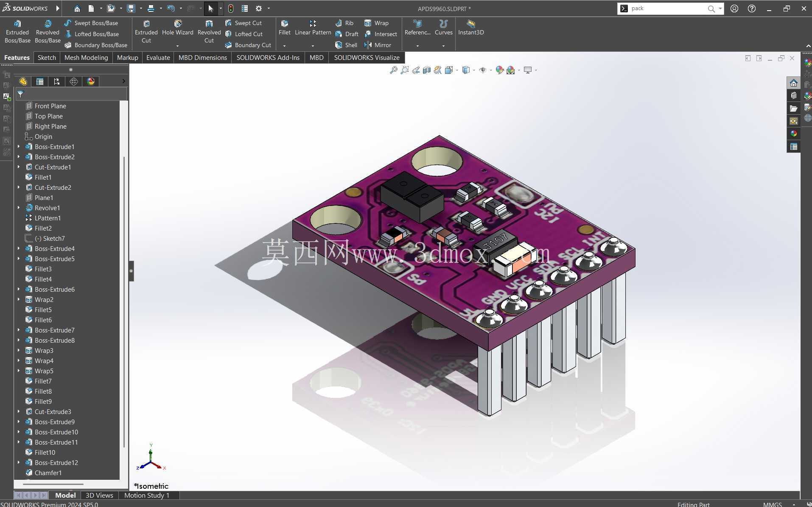Start a Revolved Cut
Screen dimensions: 812x507
click(209, 32)
